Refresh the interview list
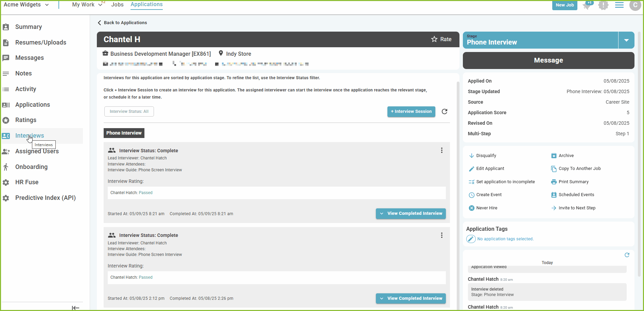 pyautogui.click(x=444, y=111)
